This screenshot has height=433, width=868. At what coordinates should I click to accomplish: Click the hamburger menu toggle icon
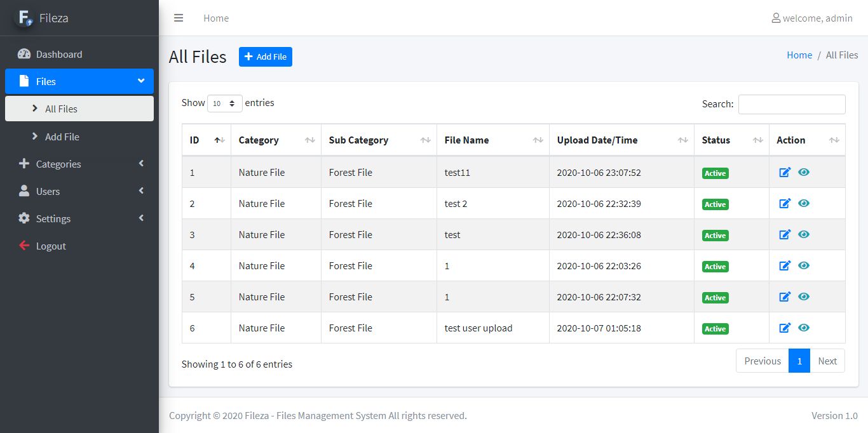point(179,18)
